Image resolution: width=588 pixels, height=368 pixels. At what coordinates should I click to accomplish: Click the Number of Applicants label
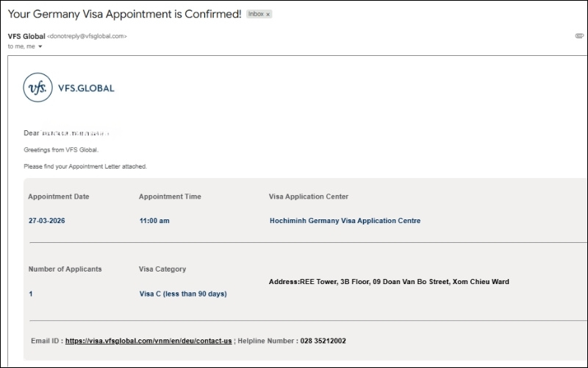(x=65, y=269)
